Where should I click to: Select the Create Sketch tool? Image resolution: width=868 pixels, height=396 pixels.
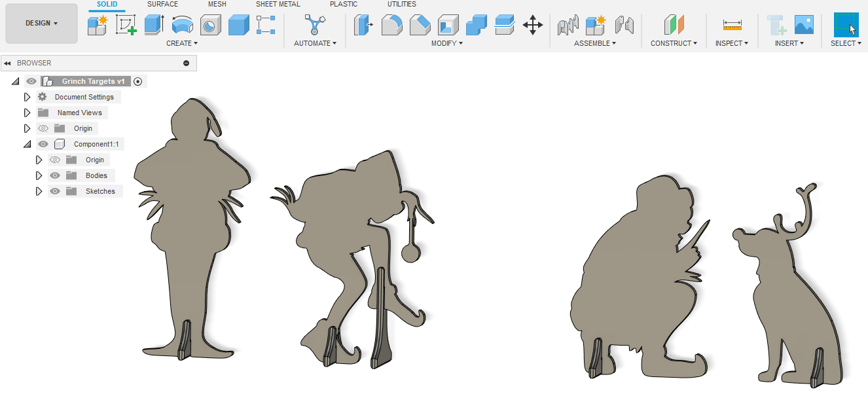coord(126,25)
